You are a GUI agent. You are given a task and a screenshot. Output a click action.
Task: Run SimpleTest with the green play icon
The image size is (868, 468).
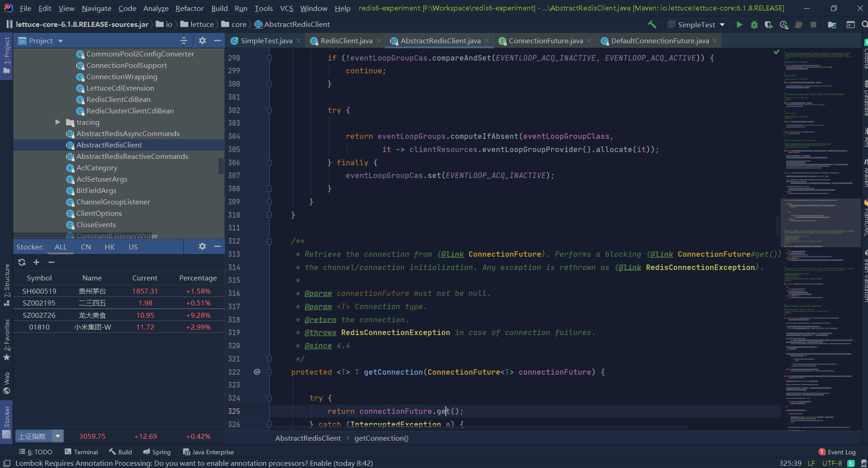tap(739, 25)
